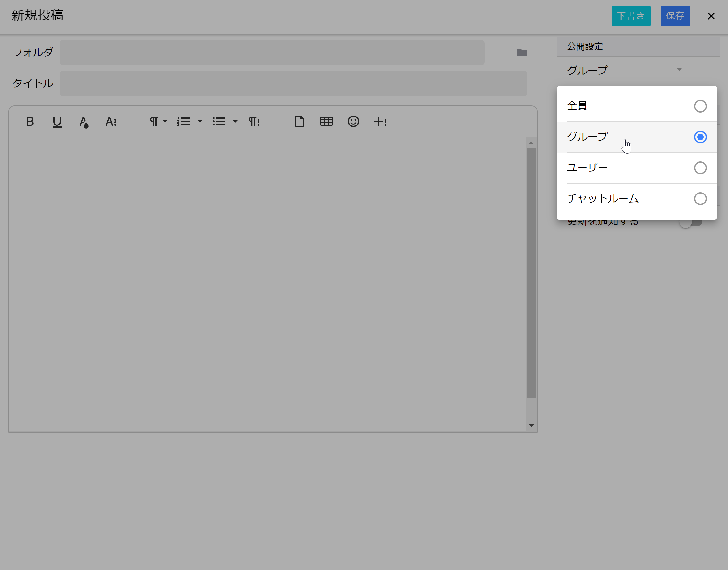The width and height of the screenshot is (728, 570).
Task: Open paragraph format dropdown arrow
Action: click(165, 121)
